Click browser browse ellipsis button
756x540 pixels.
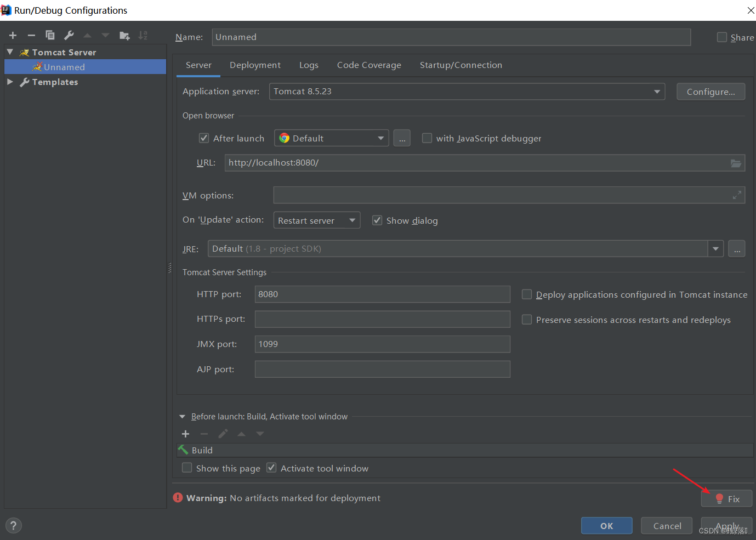[x=402, y=138]
